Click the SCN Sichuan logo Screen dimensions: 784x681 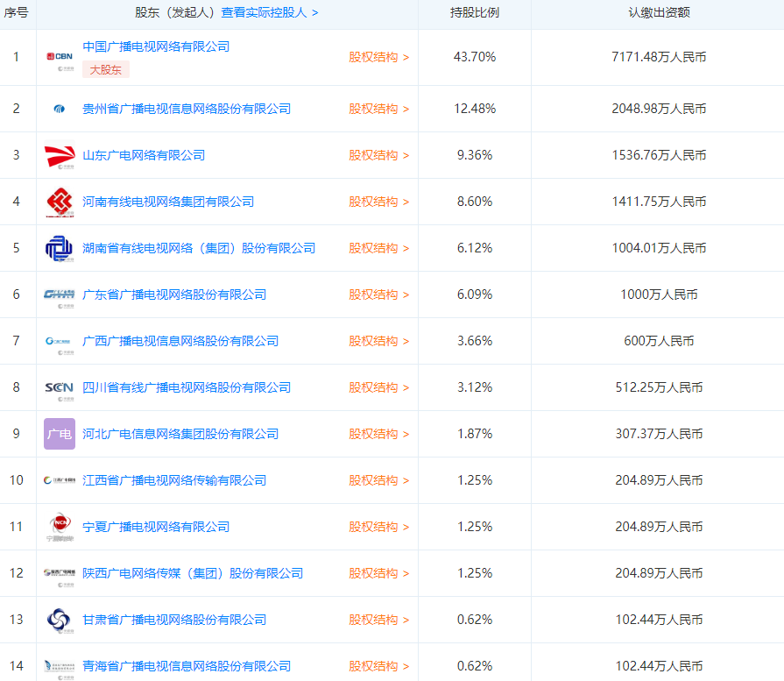click(x=60, y=387)
